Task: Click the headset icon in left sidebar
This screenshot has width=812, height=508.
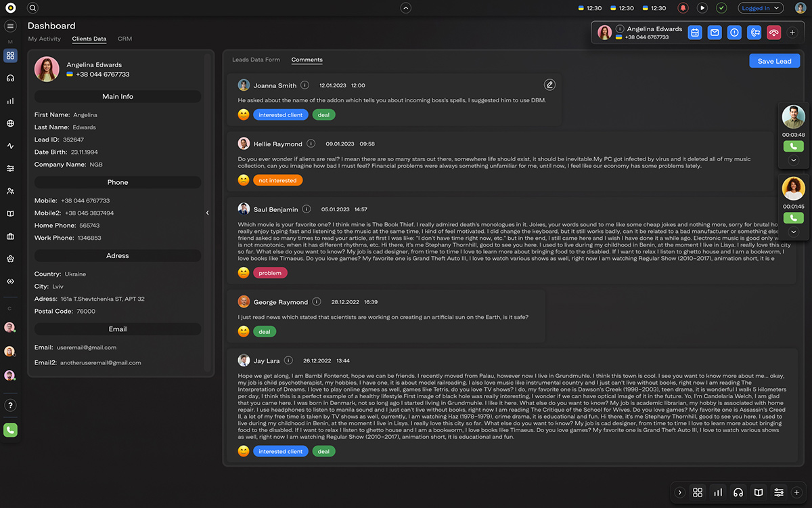Action: point(10,79)
